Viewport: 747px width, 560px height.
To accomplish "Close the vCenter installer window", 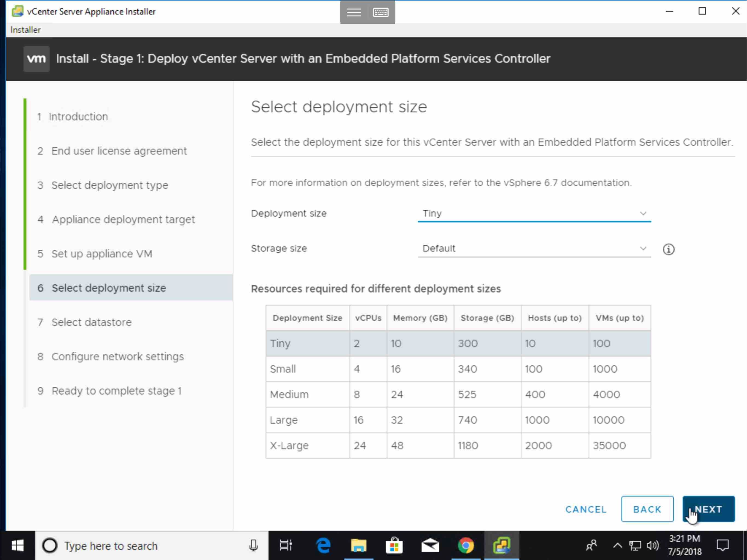I will 735,11.
